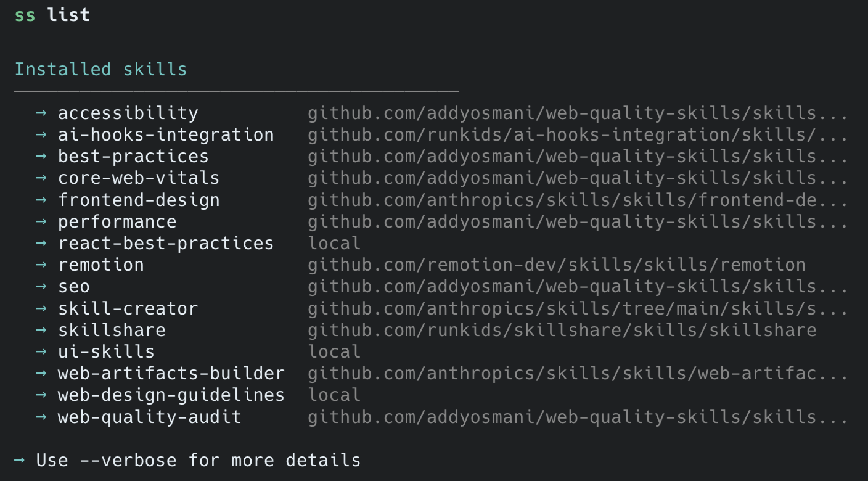Open the runkids skillshare GitHub URL
Image resolution: width=868 pixels, height=481 pixels.
tap(562, 330)
